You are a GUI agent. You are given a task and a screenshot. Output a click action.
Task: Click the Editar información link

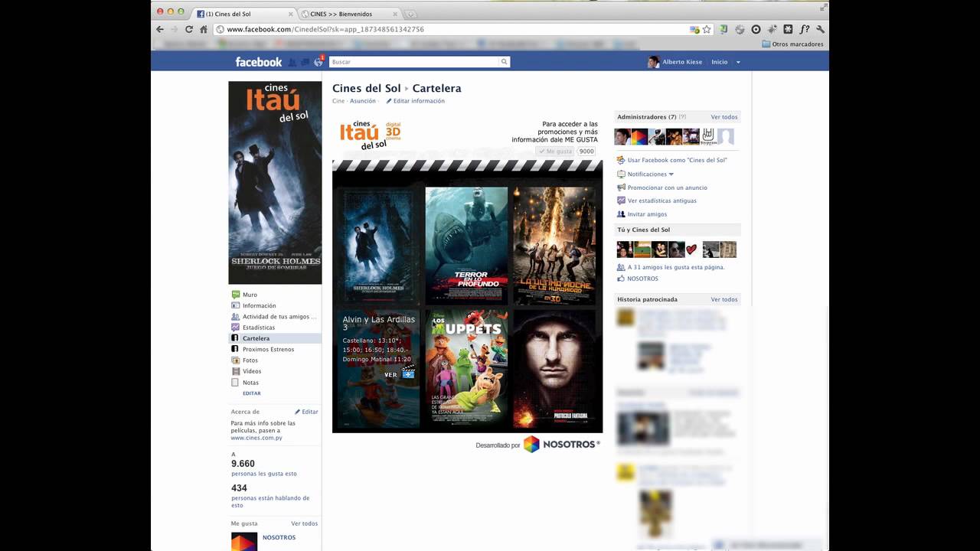[x=418, y=101]
